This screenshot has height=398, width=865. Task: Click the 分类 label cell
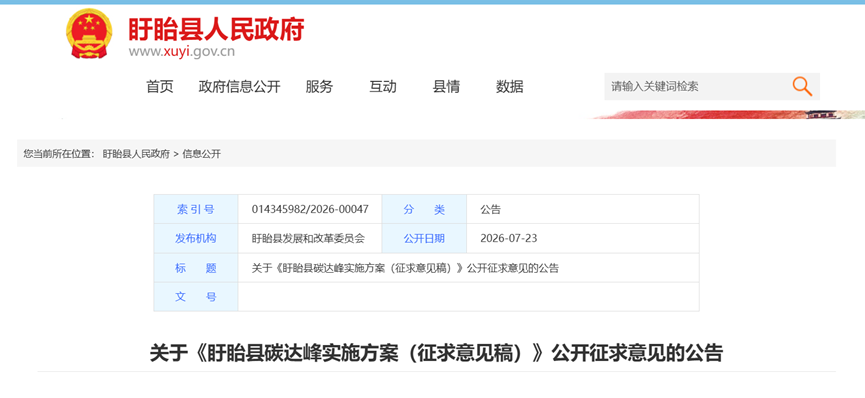point(424,209)
